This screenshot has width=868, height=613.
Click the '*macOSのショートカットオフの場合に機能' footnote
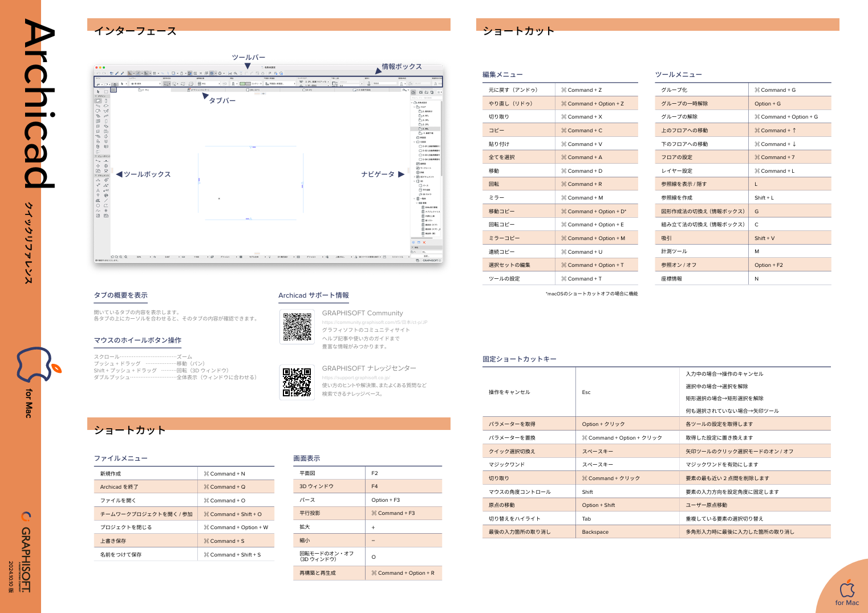(x=592, y=294)
